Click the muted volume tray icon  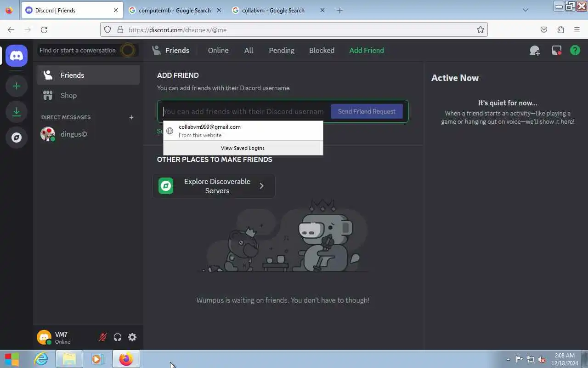[542, 360]
